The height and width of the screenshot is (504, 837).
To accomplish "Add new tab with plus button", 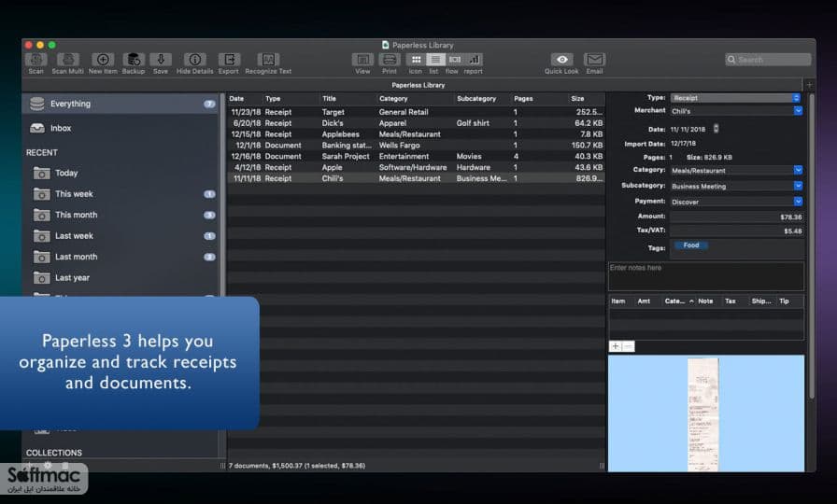I will 809,85.
